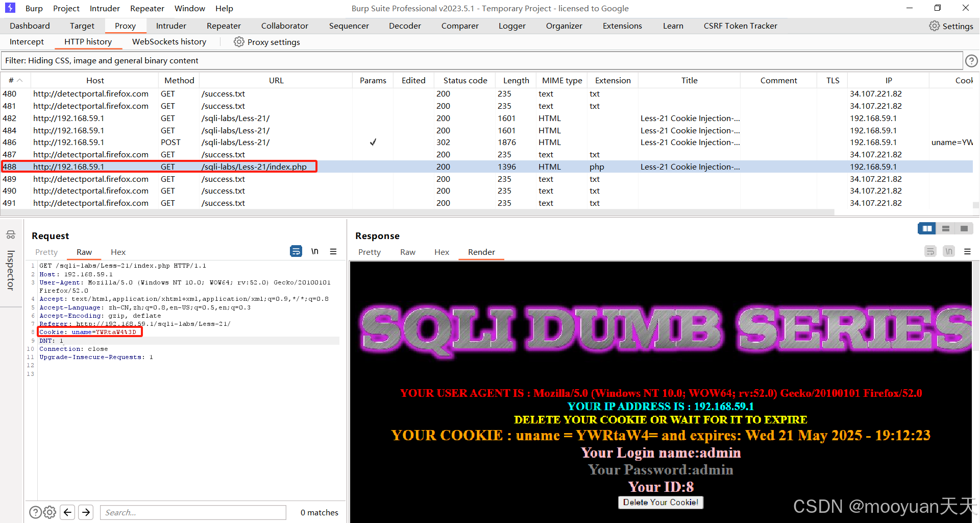Viewport: 980px width, 523px height.
Task: Toggle the Inspector panel icon
Action: click(11, 235)
